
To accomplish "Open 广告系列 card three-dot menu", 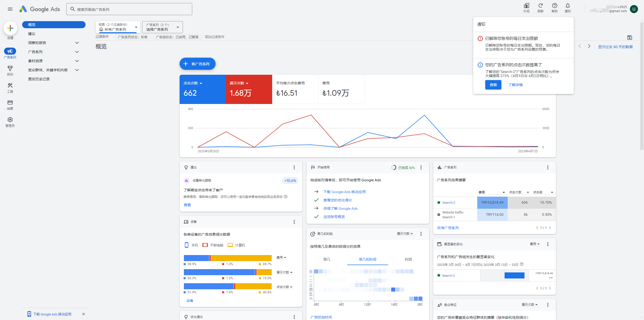I will (548, 167).
